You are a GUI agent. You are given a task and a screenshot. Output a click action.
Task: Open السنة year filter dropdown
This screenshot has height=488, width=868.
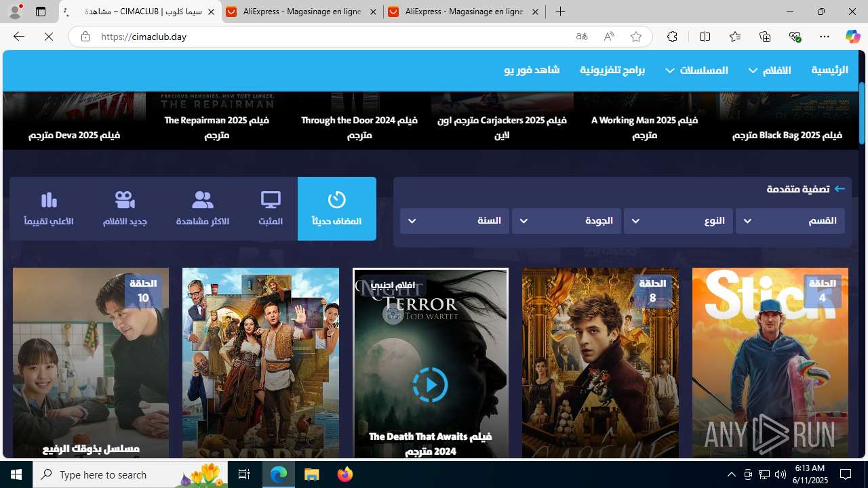click(x=454, y=220)
